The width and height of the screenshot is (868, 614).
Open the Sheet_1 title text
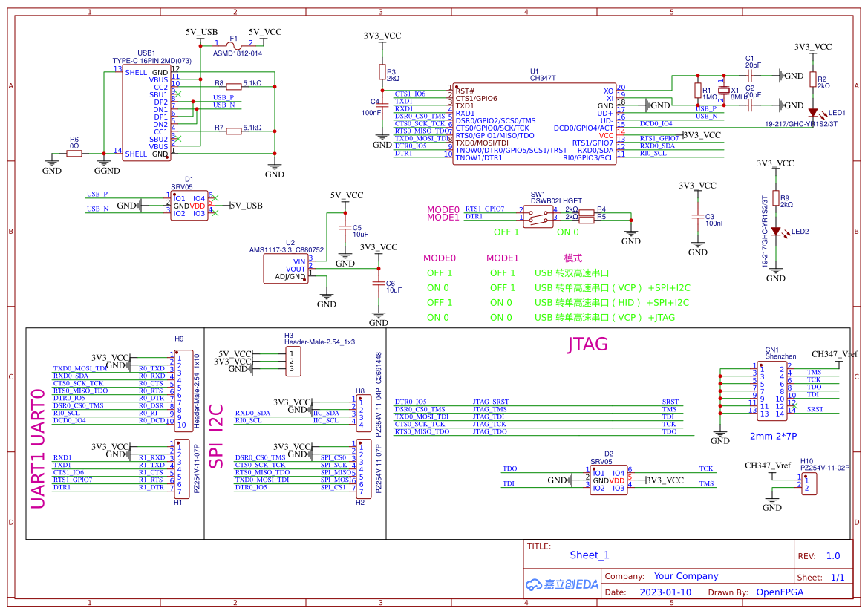tap(589, 555)
